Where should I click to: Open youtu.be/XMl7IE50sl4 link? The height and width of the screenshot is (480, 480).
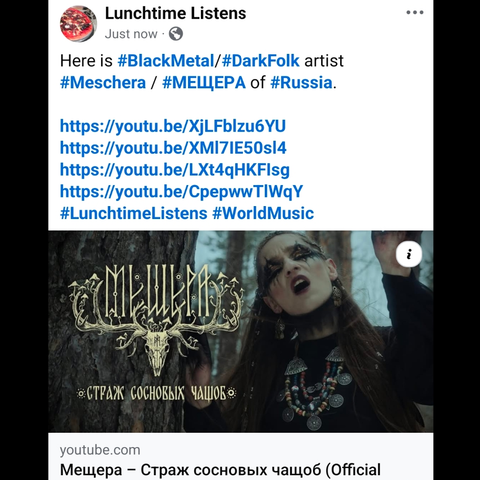(173, 148)
